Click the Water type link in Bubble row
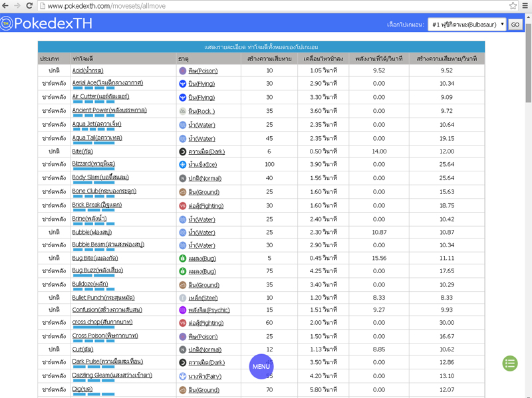Image resolution: width=532 pixels, height=398 pixels. click(x=202, y=233)
